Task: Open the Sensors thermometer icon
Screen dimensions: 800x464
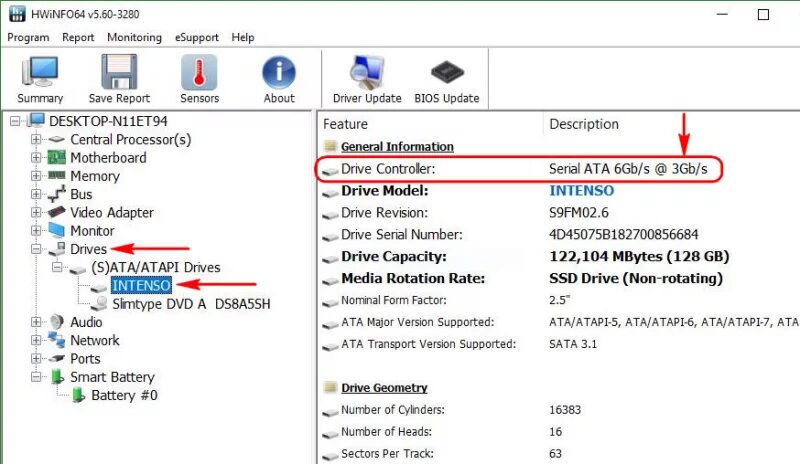Action: click(199, 72)
